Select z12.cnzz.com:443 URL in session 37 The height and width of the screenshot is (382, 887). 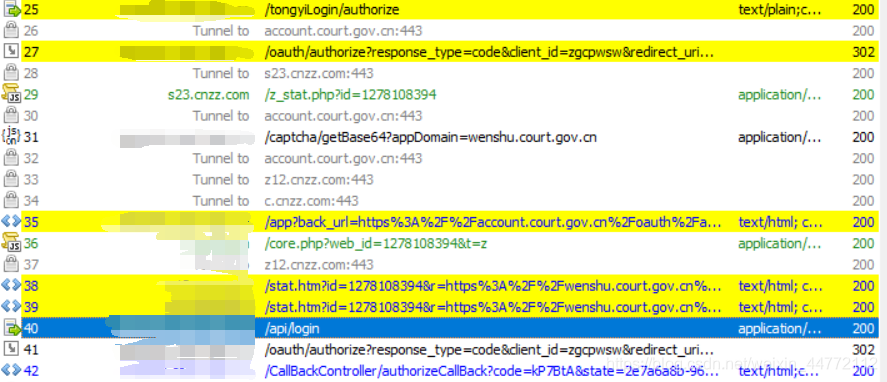319,264
